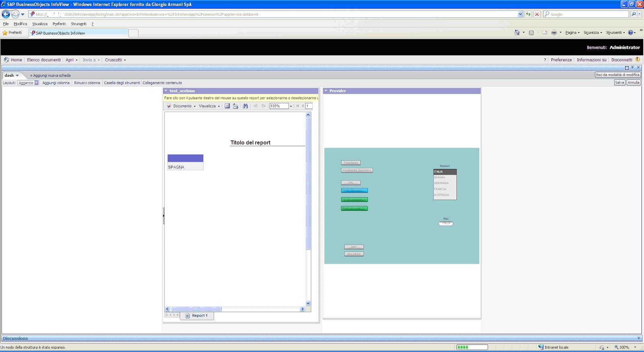This screenshot has width=644, height=352.
Task: Click the Salva button
Action: [619, 82]
